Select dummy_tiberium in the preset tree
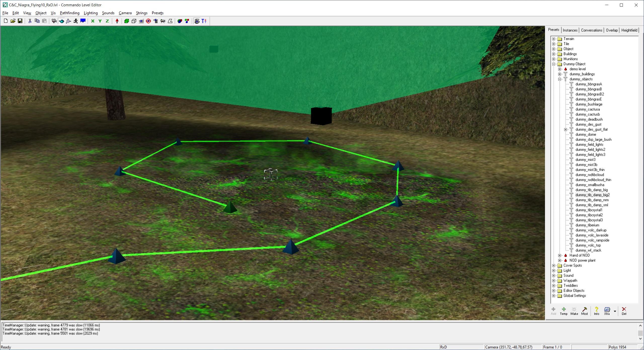Screen dimensions: 644x350 tap(587, 225)
